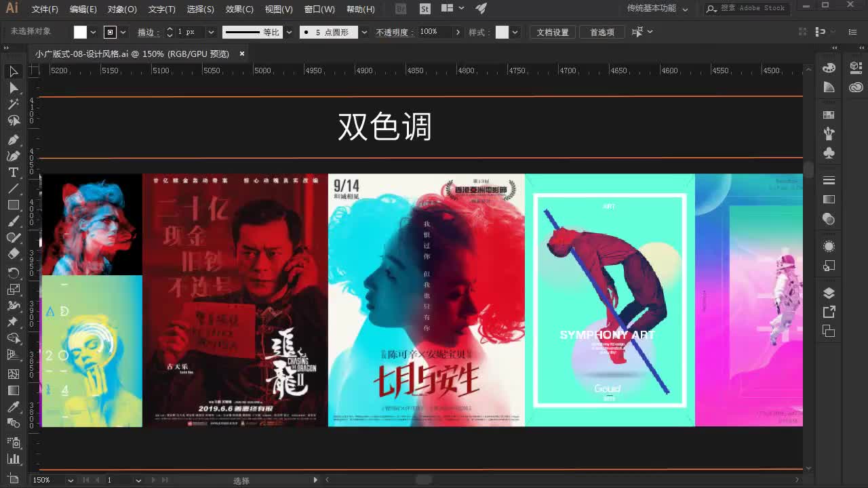Select the Artboard tool
This screenshot has width=868, height=488.
(14, 479)
